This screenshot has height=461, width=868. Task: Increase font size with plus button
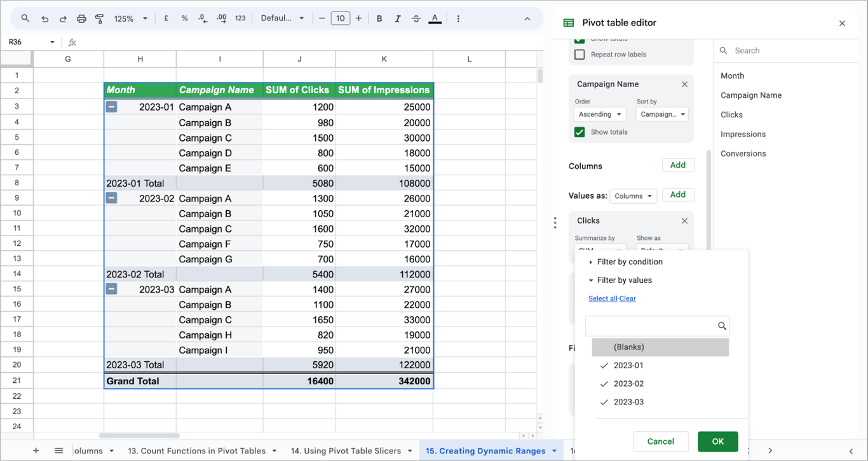[x=358, y=18]
